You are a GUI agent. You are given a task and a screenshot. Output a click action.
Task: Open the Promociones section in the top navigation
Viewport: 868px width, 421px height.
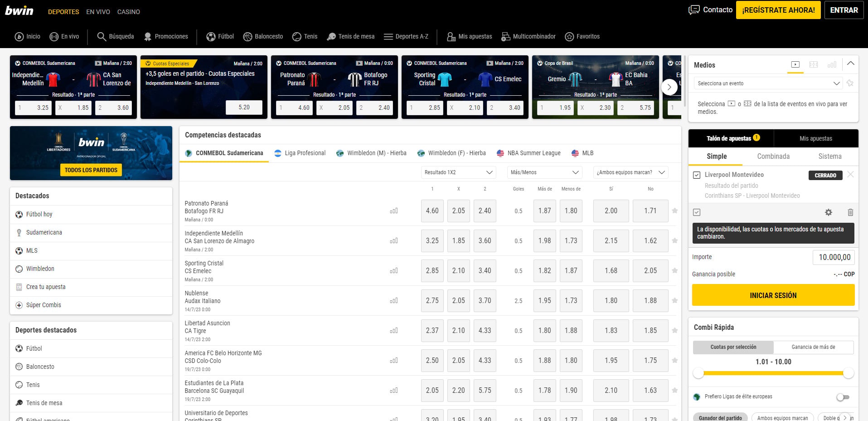click(166, 37)
